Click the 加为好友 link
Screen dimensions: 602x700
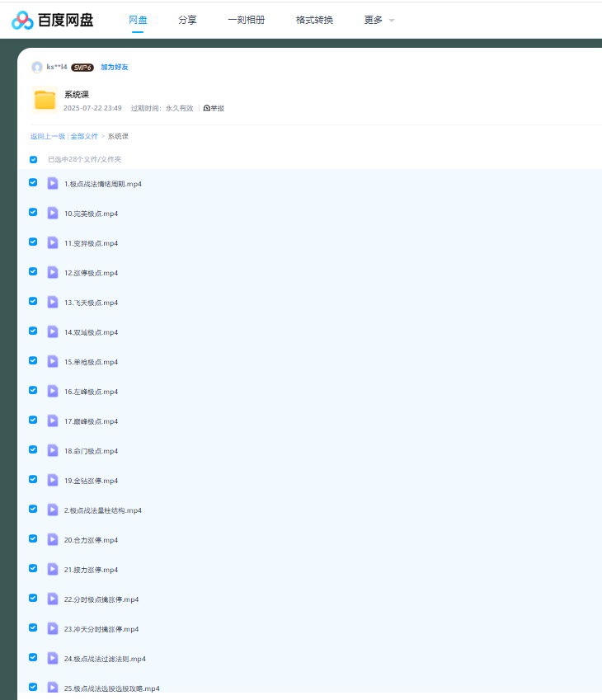pyautogui.click(x=115, y=68)
